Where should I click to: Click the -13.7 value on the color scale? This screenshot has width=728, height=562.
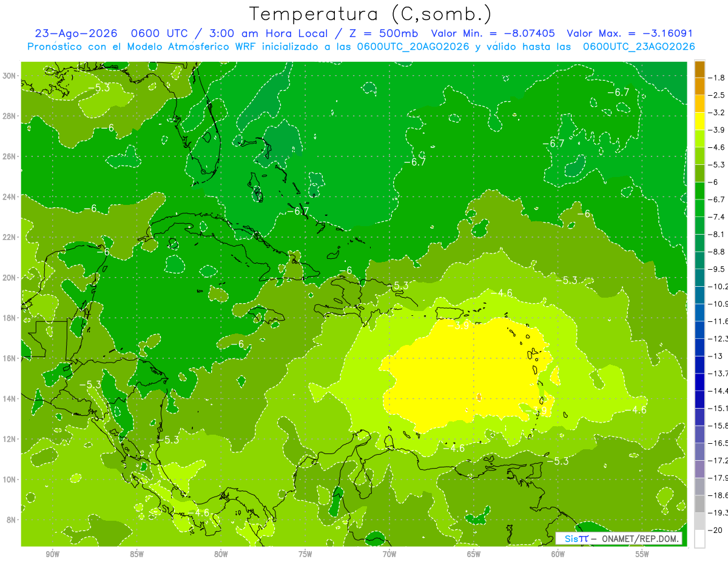(719, 373)
